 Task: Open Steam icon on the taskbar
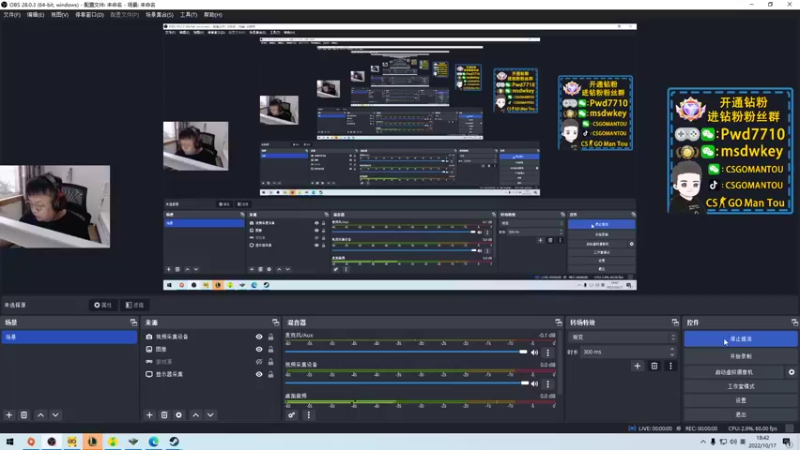point(174,441)
